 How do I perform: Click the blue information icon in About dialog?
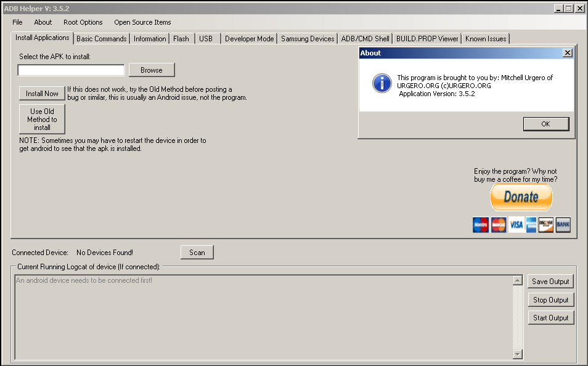(382, 83)
